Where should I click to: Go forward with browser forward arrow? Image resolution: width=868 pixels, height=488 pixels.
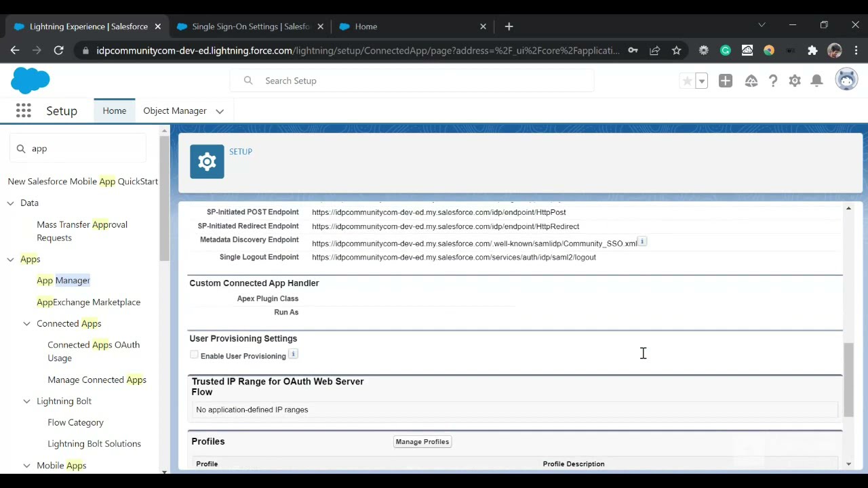tap(37, 50)
